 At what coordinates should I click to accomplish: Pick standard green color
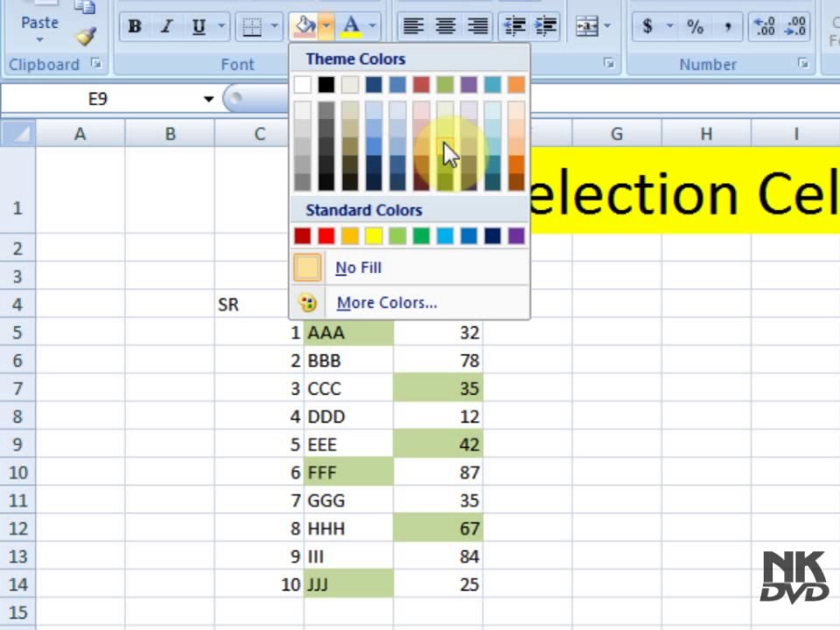pyautogui.click(x=421, y=235)
